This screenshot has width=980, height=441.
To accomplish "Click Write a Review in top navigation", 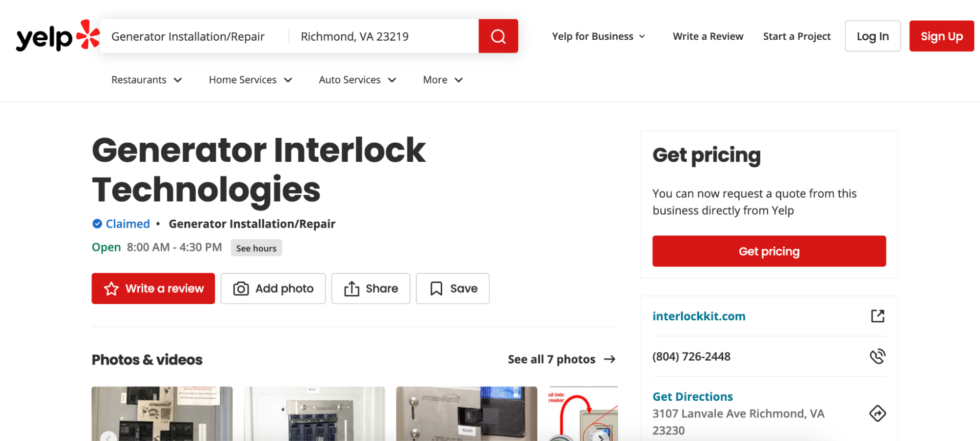I will click(x=708, y=36).
